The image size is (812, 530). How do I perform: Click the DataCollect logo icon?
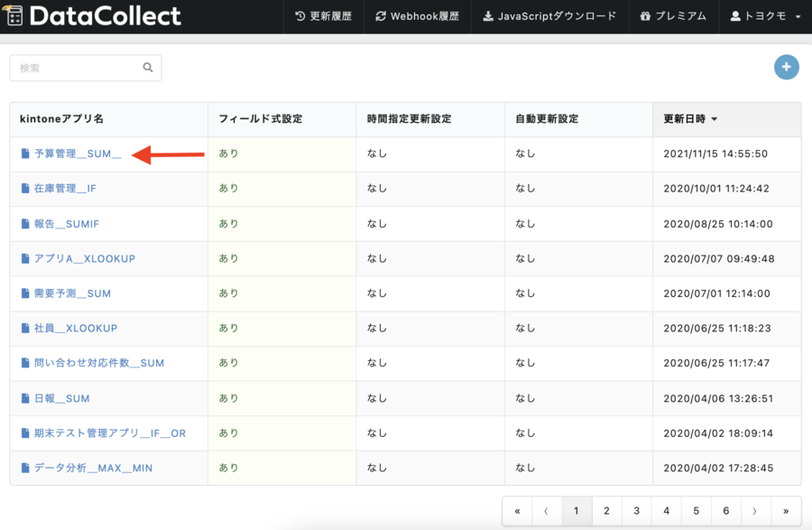click(14, 16)
